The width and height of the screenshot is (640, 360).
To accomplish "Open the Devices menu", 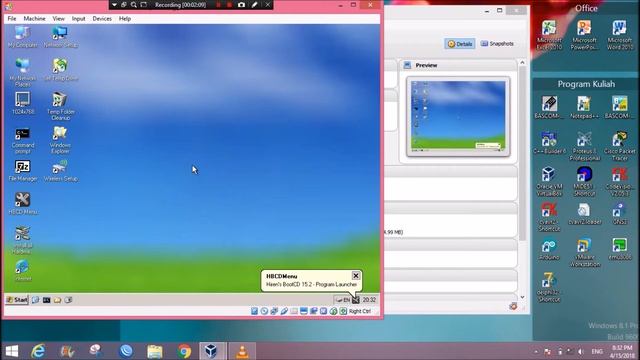I will point(102,18).
